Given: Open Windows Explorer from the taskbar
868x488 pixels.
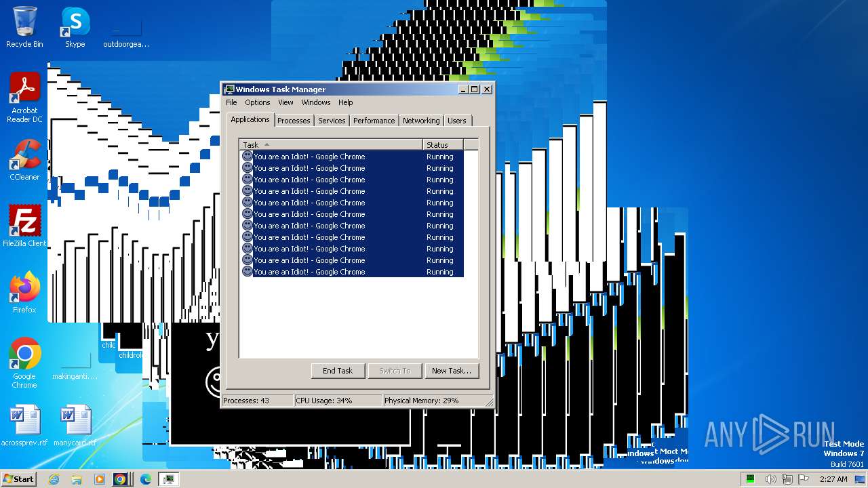Looking at the screenshot, I should click(x=77, y=479).
